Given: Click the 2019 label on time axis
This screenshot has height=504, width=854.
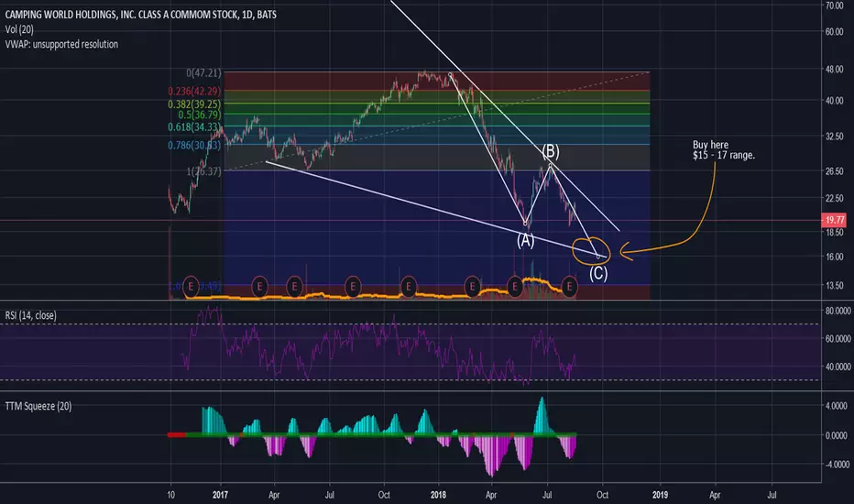Looking at the screenshot, I should click(660, 495).
